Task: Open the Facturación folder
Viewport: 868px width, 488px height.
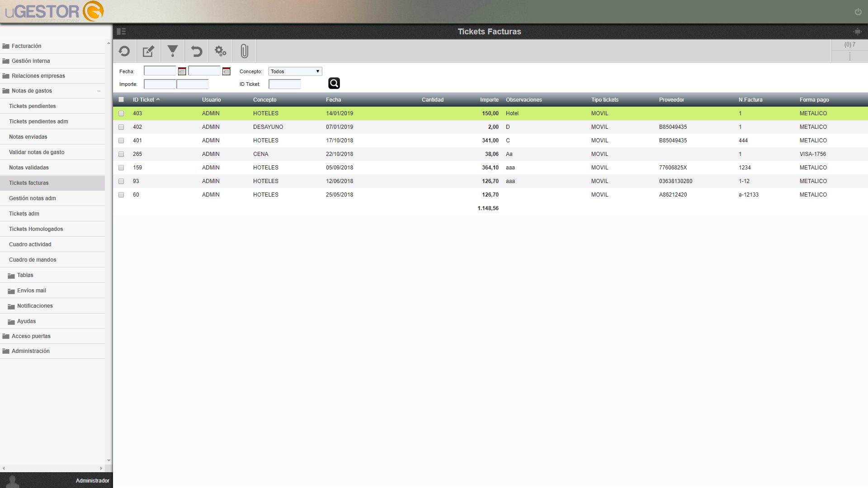Action: (x=52, y=46)
